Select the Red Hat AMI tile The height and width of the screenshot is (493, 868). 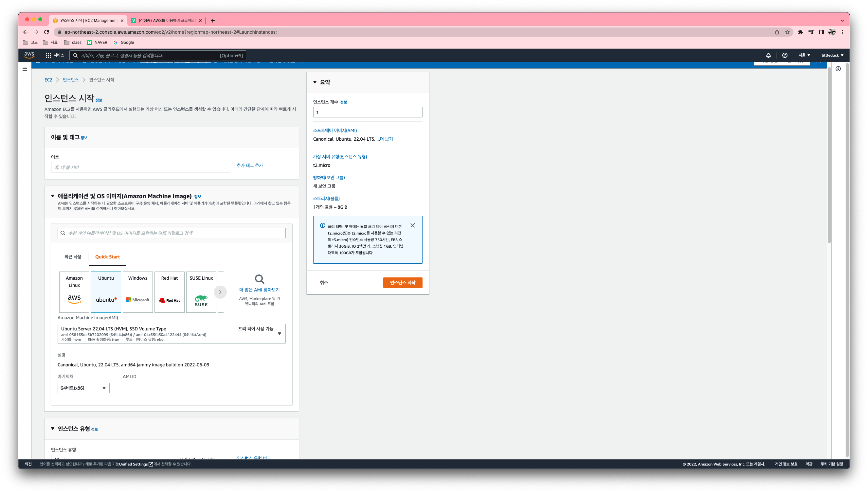click(169, 292)
